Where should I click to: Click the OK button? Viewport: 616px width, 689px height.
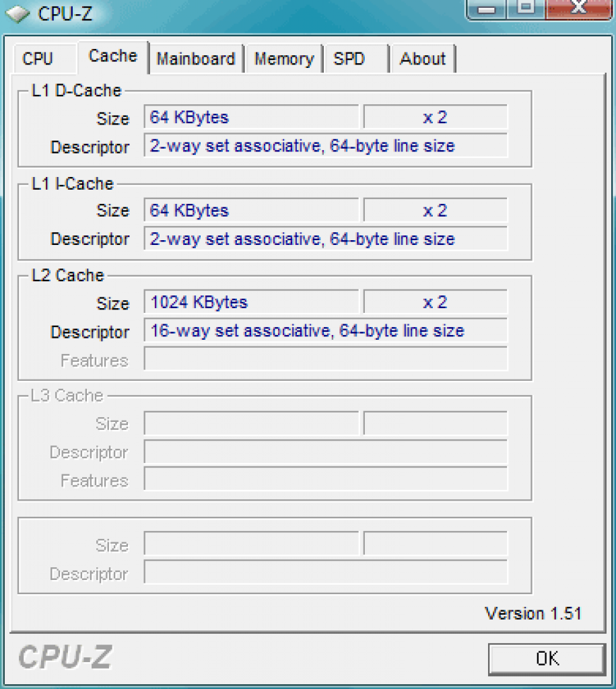tap(547, 659)
